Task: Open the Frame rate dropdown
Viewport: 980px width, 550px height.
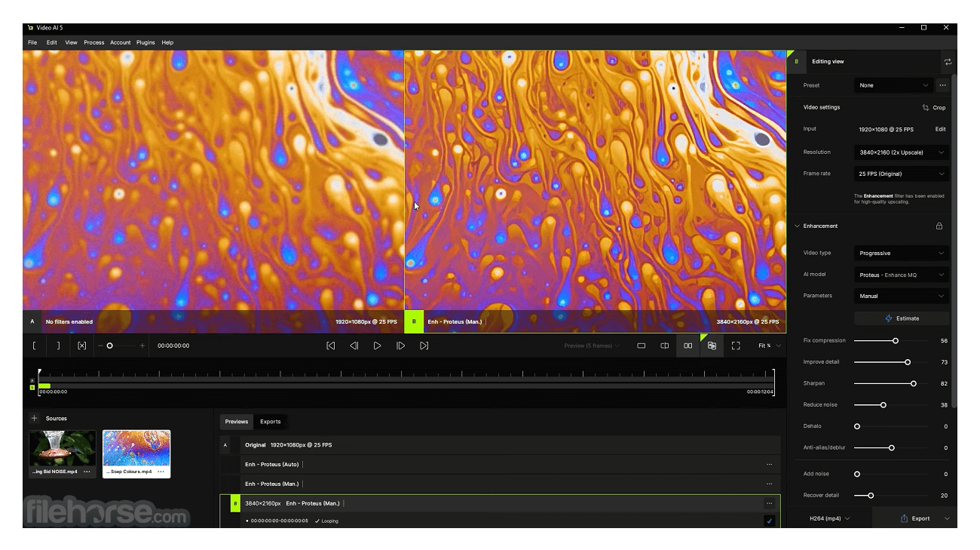Action: tap(902, 174)
